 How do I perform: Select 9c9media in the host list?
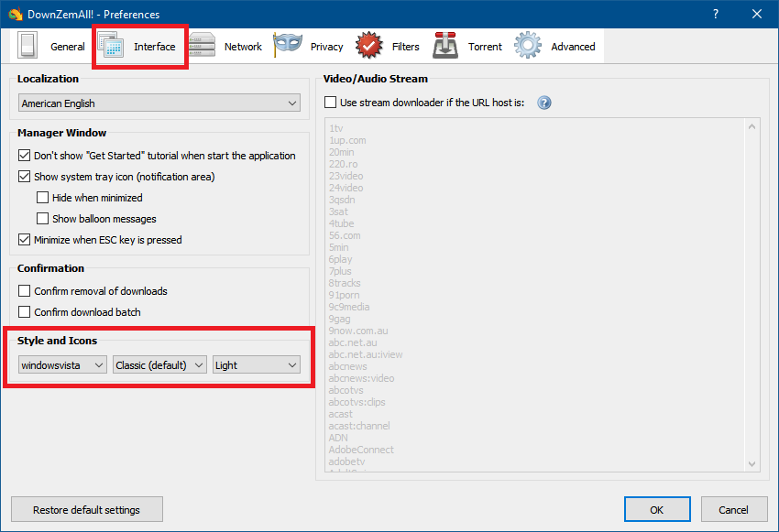(x=349, y=307)
